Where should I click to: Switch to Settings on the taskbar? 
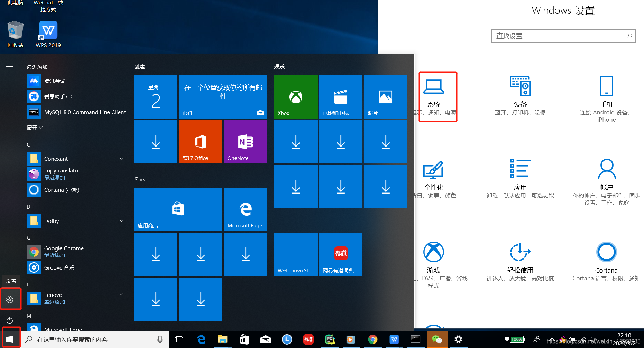pyautogui.click(x=458, y=339)
